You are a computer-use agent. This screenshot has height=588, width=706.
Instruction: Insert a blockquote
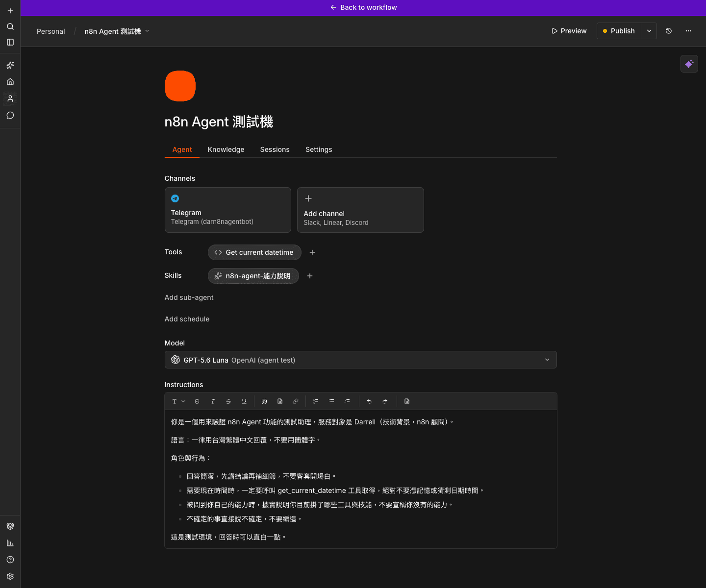click(264, 401)
